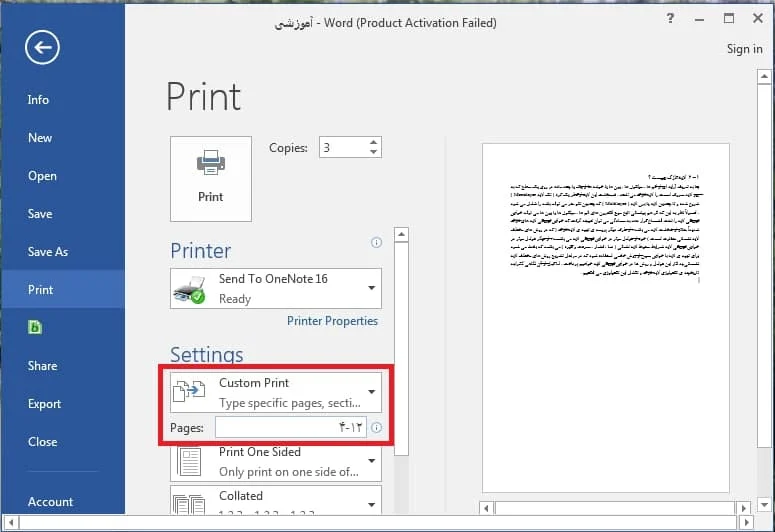Click Sign in link
The width and height of the screenshot is (775, 532).
point(744,49)
